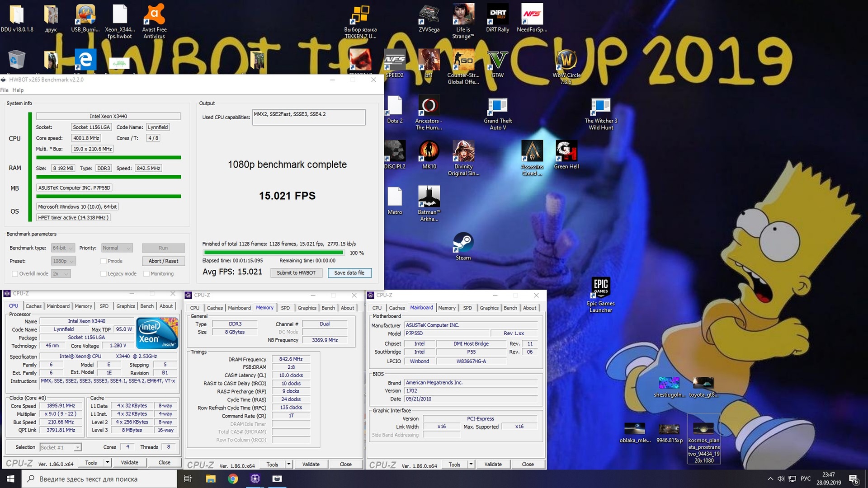Open Graphics tab in CPU-Z CPU window
The image size is (868, 488).
(x=126, y=306)
